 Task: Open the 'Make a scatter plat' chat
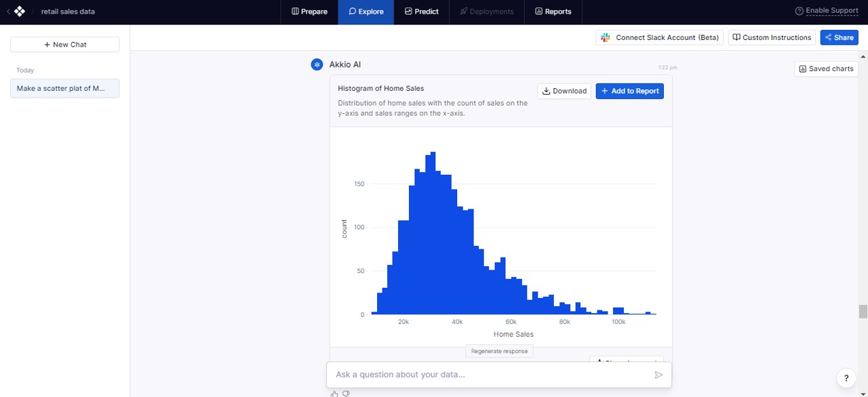pyautogui.click(x=64, y=88)
